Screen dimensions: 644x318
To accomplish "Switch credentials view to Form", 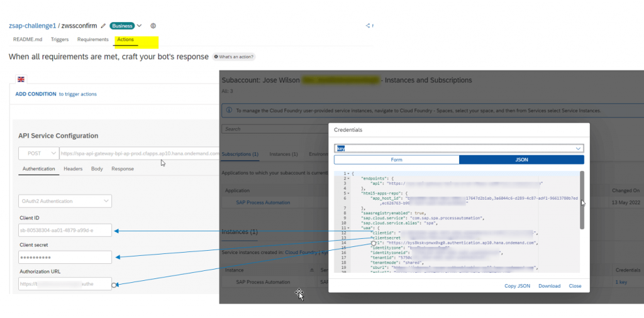I will 396,160.
